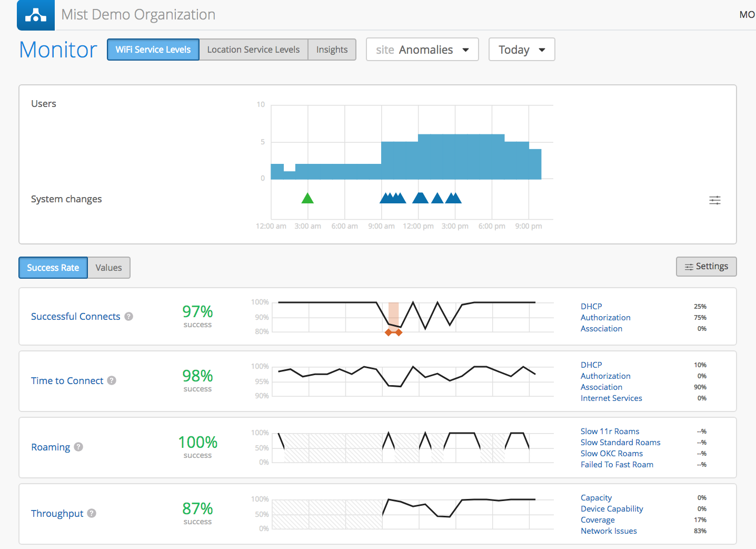Select the green system change triangle marker
The width and height of the screenshot is (756, 549).
[x=307, y=198]
